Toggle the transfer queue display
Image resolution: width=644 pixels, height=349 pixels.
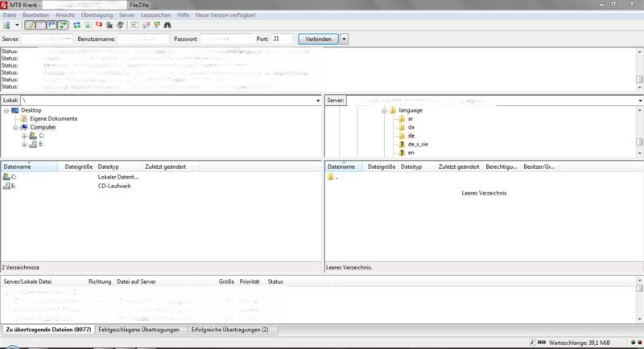63,26
